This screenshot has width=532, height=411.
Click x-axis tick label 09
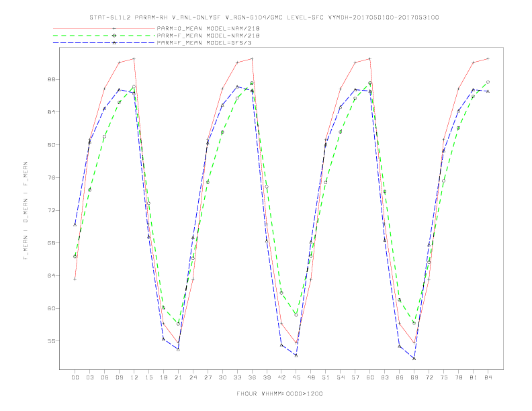119,377
